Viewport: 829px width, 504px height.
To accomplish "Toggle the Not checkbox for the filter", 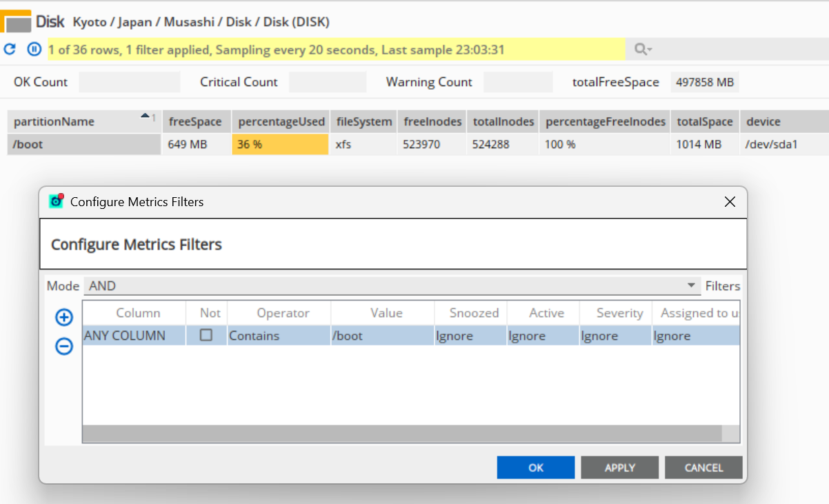I will (x=206, y=336).
